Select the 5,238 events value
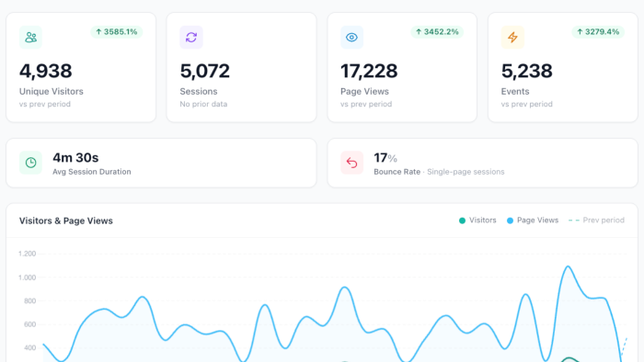This screenshot has height=362, width=644. tap(526, 71)
